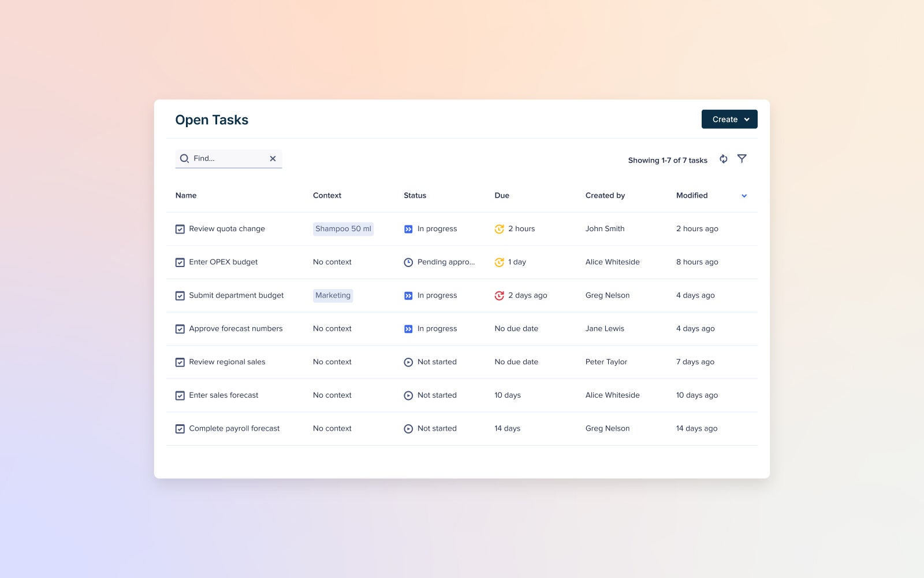Image resolution: width=924 pixels, height=578 pixels.
Task: Select the Marketing context tag
Action: point(333,295)
